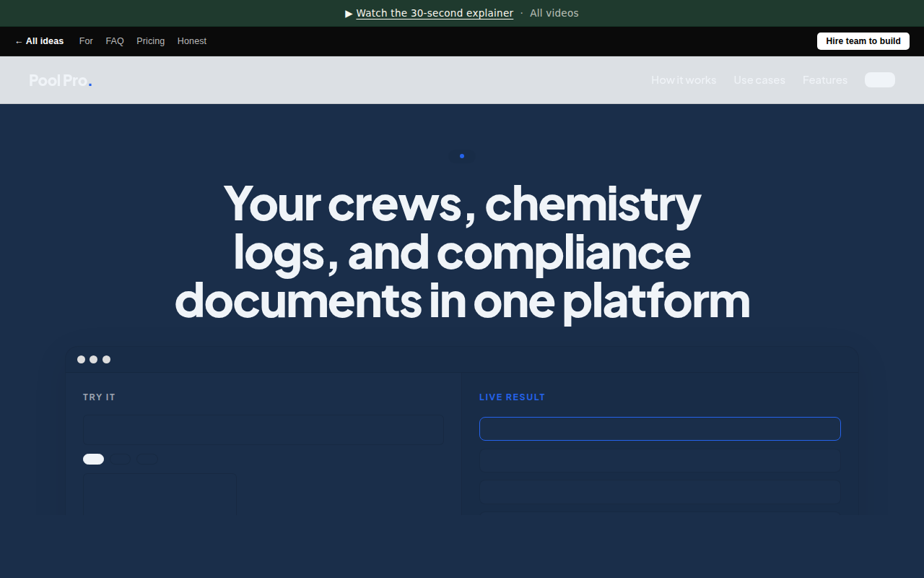Navigate to How it works
Image resolution: width=924 pixels, height=578 pixels.
point(684,80)
